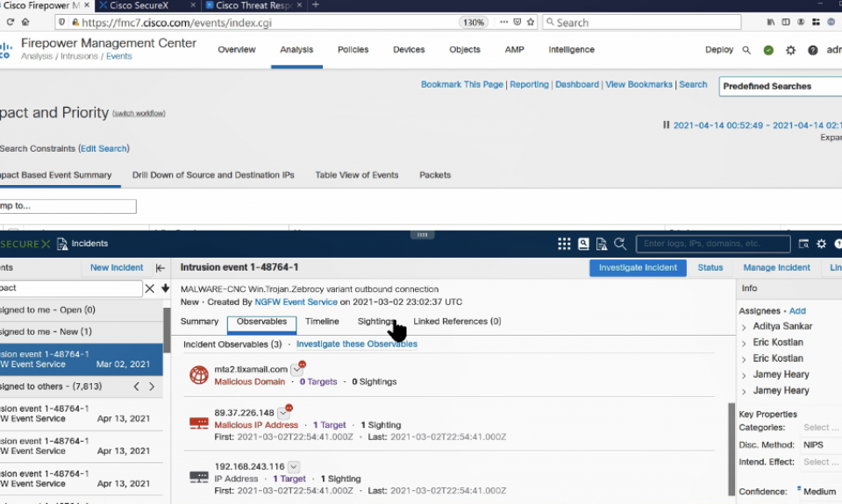This screenshot has width=842, height=504.
Task: Collapse the incident list panel arrow
Action: [x=160, y=268]
